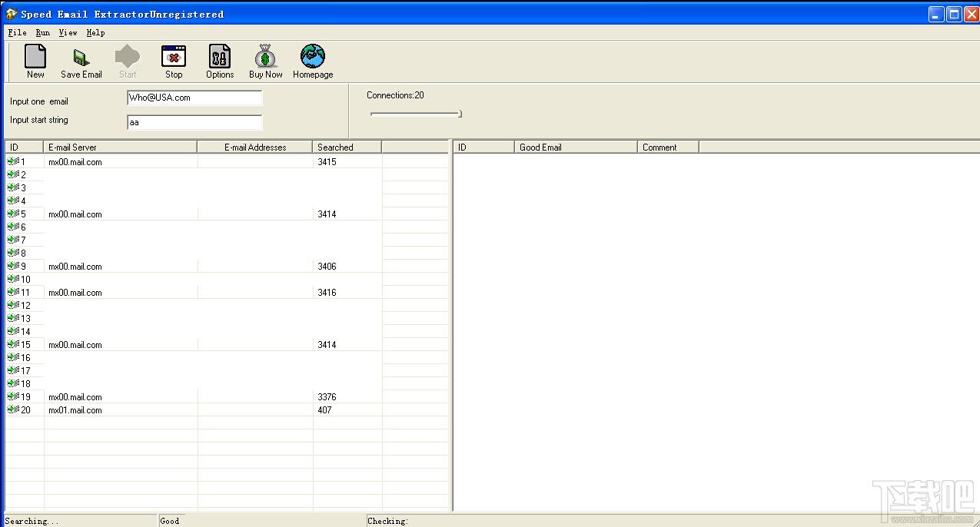The height and width of the screenshot is (527, 980).
Task: Select connection row icon 2
Action: click(x=13, y=174)
